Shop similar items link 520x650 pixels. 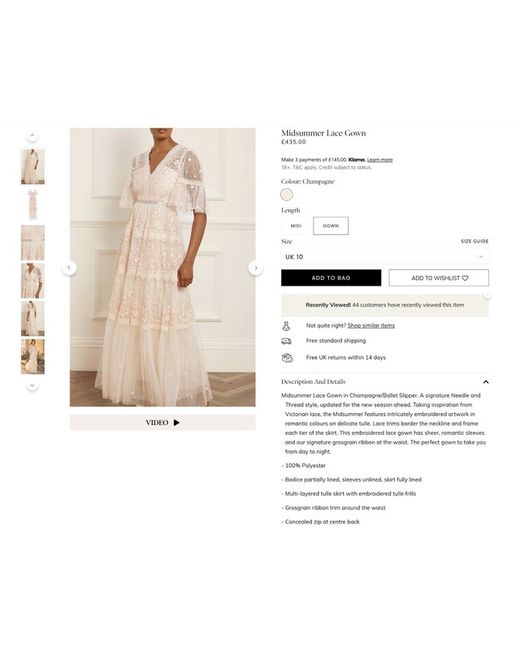click(x=371, y=326)
